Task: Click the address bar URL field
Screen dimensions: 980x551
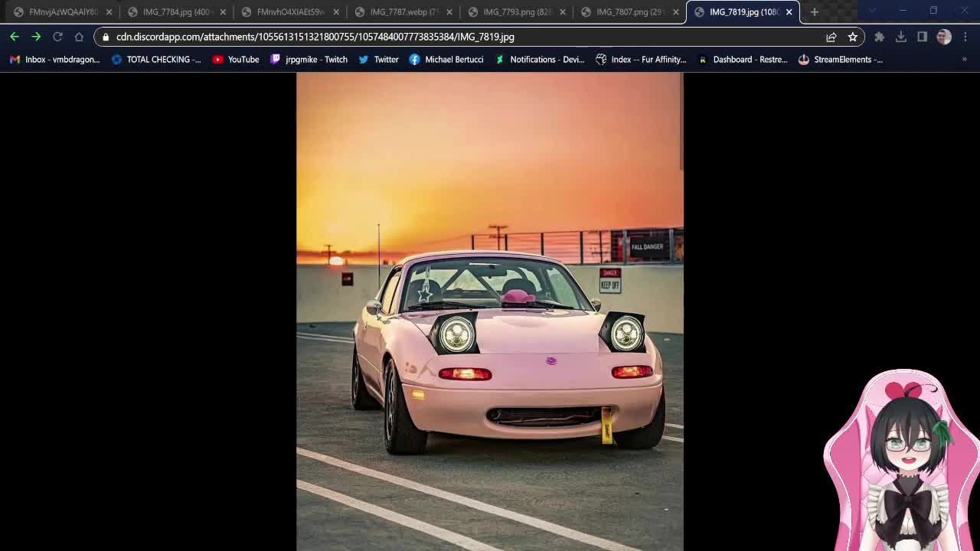Action: [x=459, y=37]
